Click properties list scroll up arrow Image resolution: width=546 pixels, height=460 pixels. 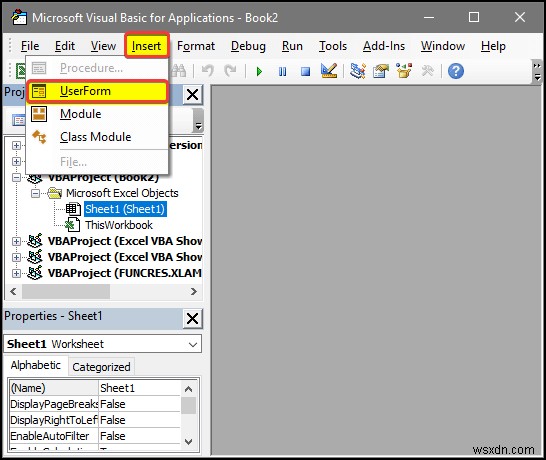188,389
